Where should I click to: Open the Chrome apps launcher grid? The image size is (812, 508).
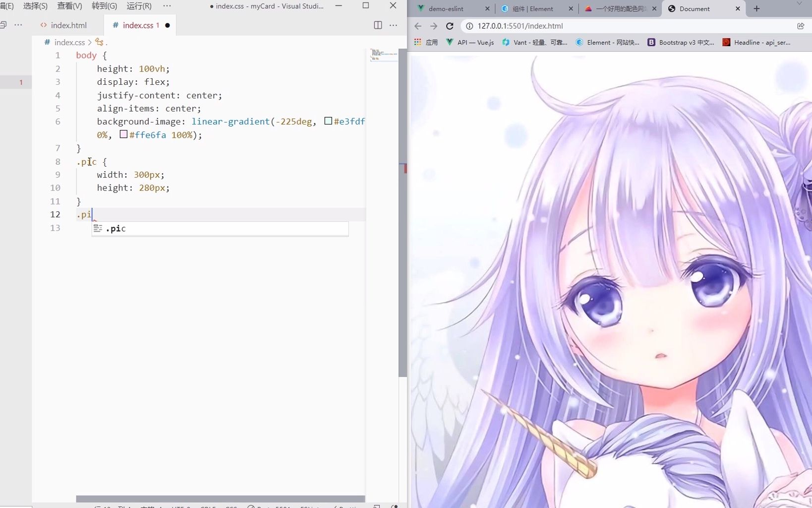point(418,42)
